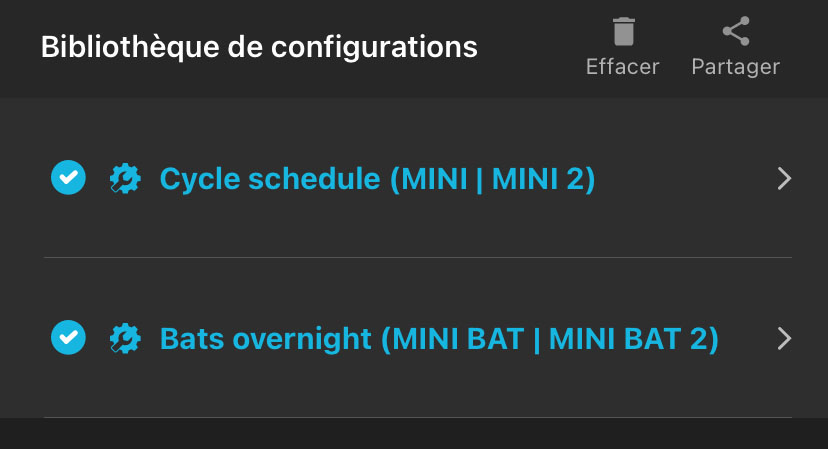Open the Cycle schedule (MINI | MINI 2) entry
The width and height of the screenshot is (828, 449).
coord(377,179)
